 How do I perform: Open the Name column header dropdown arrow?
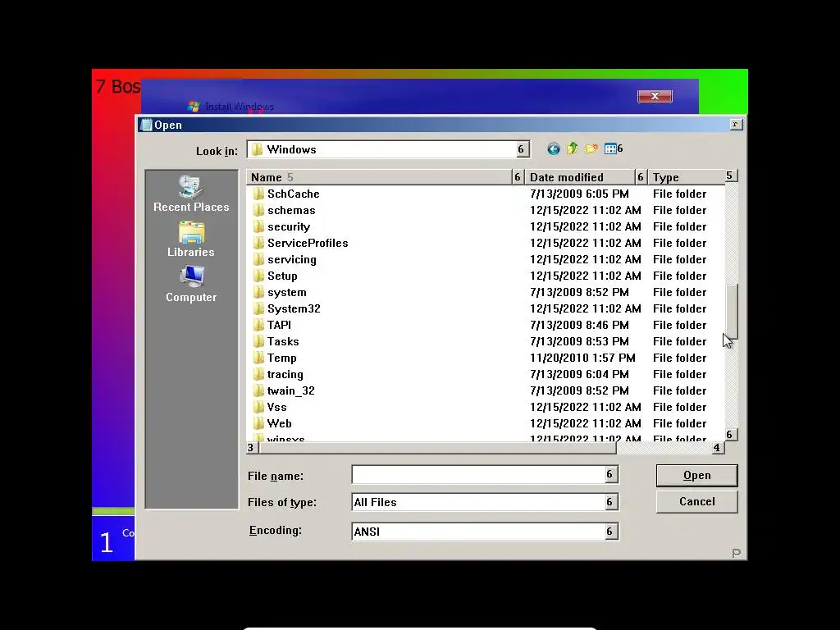pyautogui.click(x=518, y=177)
